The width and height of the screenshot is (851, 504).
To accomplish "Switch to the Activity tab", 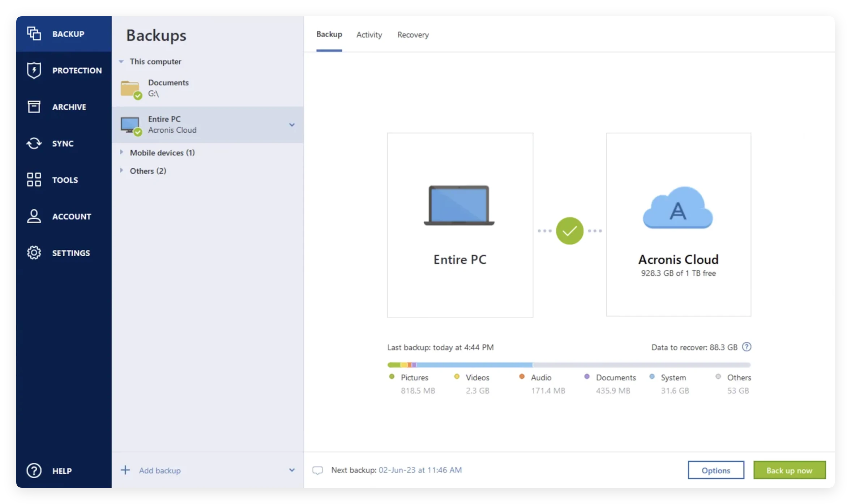I will pos(369,35).
